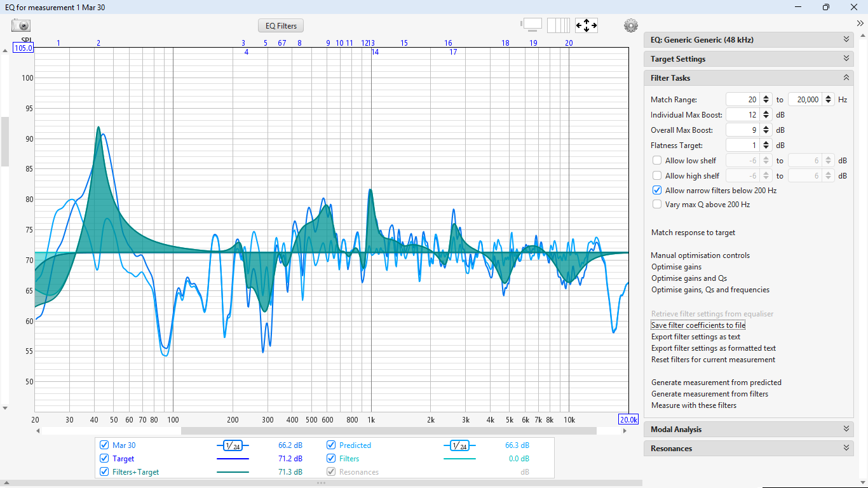
Task: Click Optimise gains
Action: click(x=677, y=267)
